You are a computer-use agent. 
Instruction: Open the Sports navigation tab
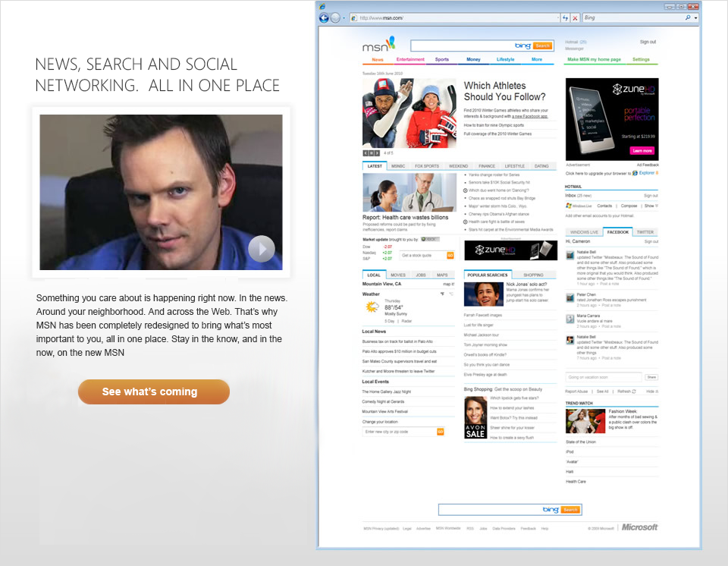pyautogui.click(x=442, y=59)
